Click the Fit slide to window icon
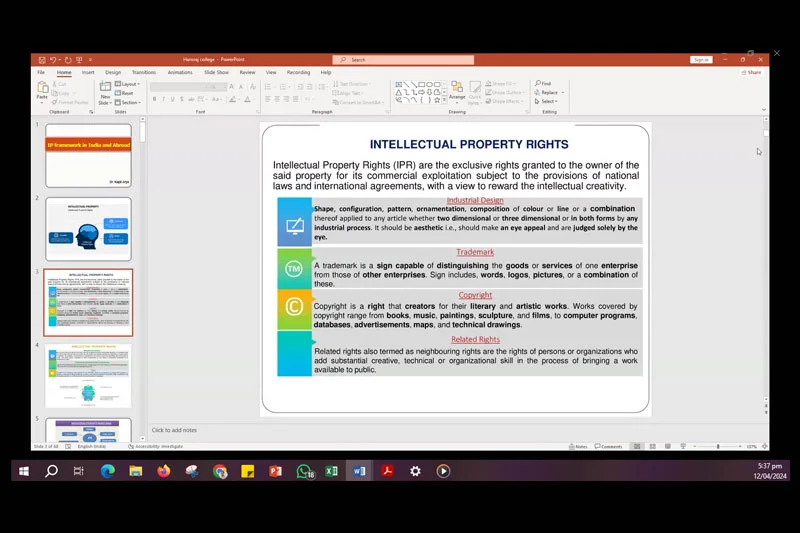This screenshot has width=800, height=533. (764, 446)
